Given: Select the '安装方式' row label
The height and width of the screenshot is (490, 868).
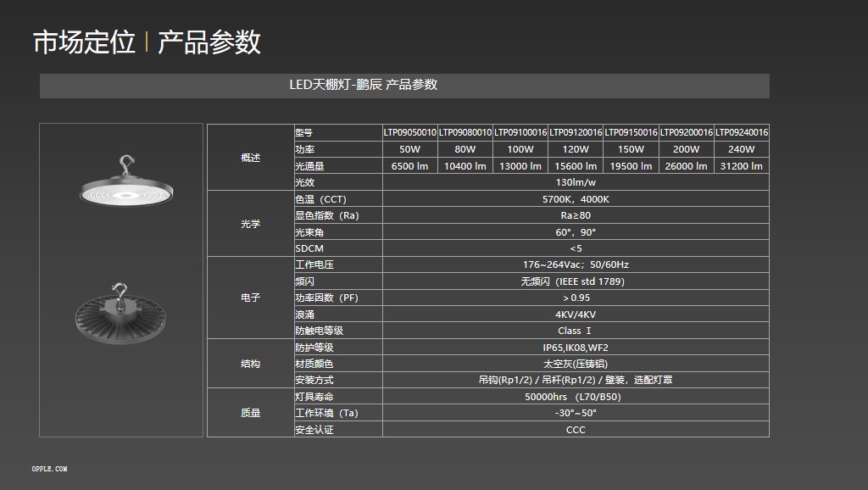Looking at the screenshot, I should pyautogui.click(x=314, y=380).
